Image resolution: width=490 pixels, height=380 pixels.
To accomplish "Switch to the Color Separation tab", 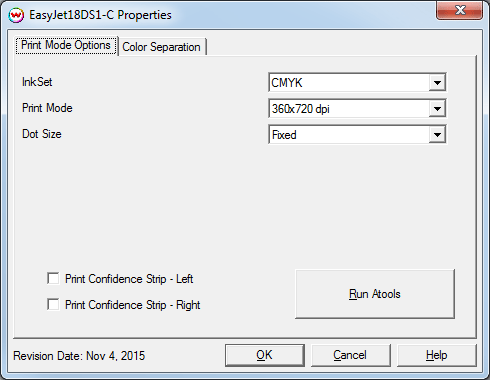I will (162, 47).
